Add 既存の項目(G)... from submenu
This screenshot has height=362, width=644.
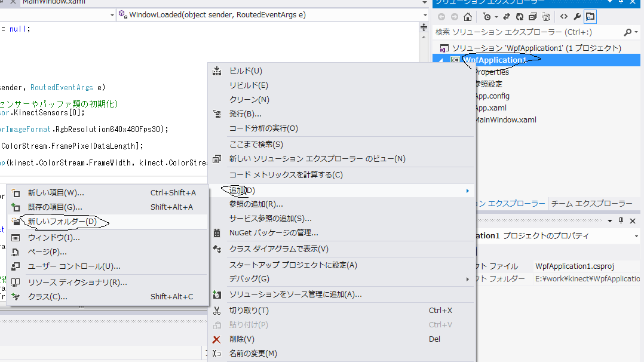coord(108,207)
